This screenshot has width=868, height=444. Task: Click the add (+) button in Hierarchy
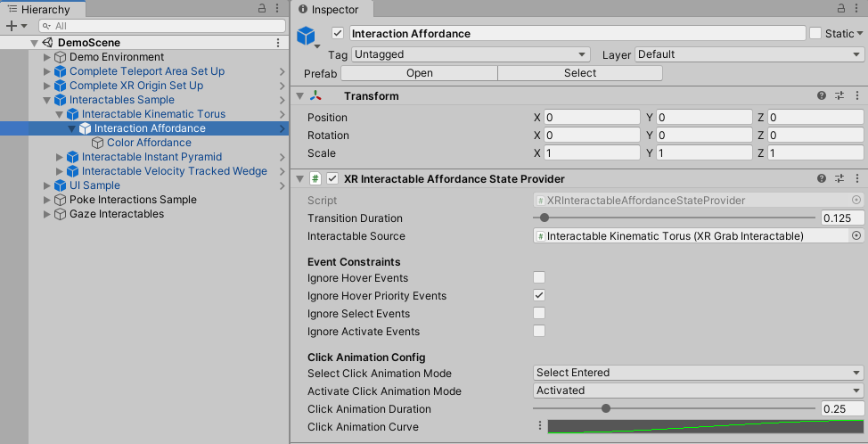tap(12, 26)
